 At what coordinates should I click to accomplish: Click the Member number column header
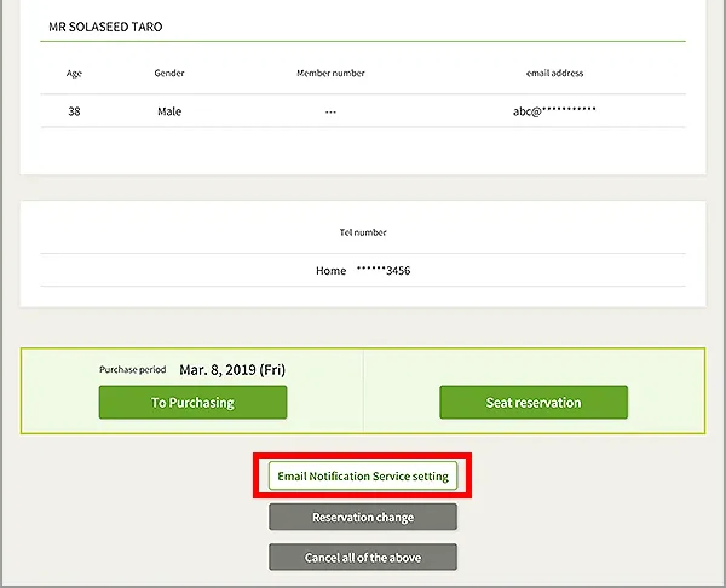pos(330,73)
